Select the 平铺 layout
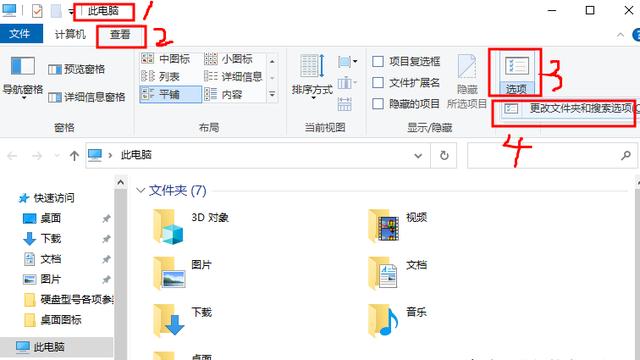Screen dimensions: 640x360 (x=171, y=94)
